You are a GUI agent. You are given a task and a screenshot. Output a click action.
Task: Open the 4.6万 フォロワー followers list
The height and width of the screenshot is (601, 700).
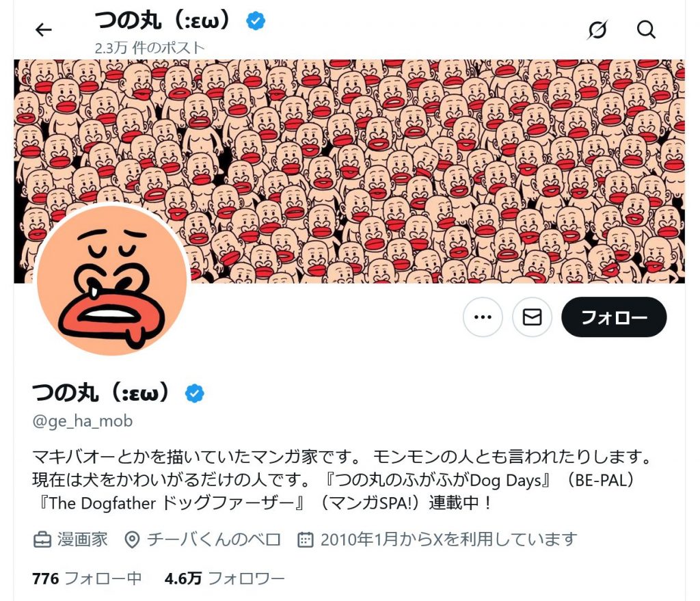click(x=224, y=578)
